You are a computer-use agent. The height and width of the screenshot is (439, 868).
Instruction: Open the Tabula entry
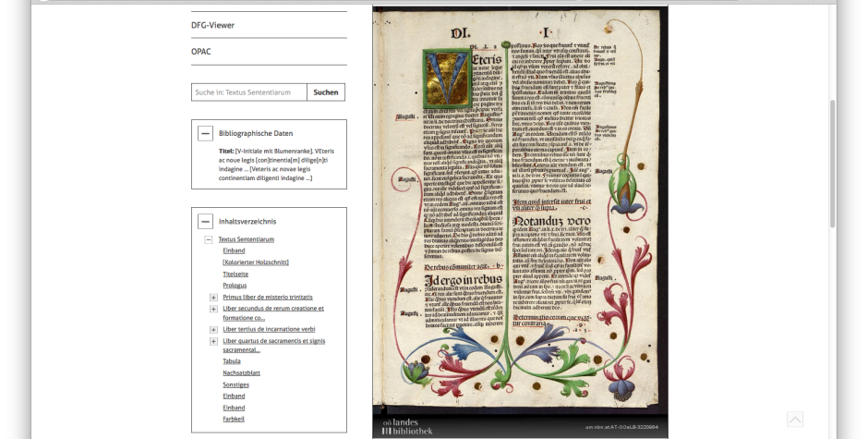point(232,361)
